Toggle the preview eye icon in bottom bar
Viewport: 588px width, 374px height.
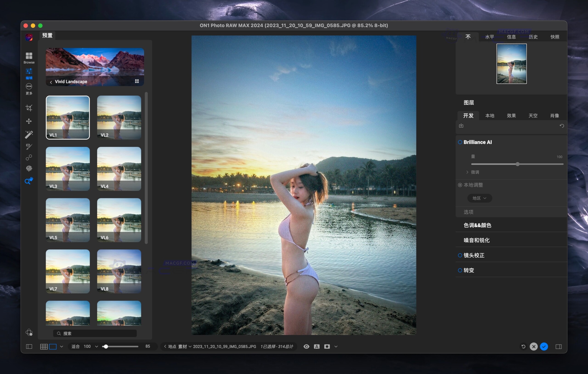(306, 346)
